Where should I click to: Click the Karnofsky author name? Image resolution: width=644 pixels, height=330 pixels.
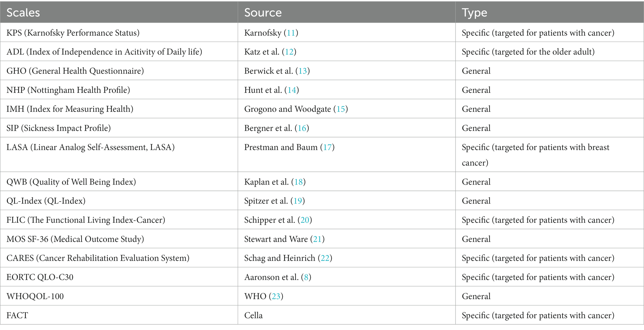click(263, 33)
